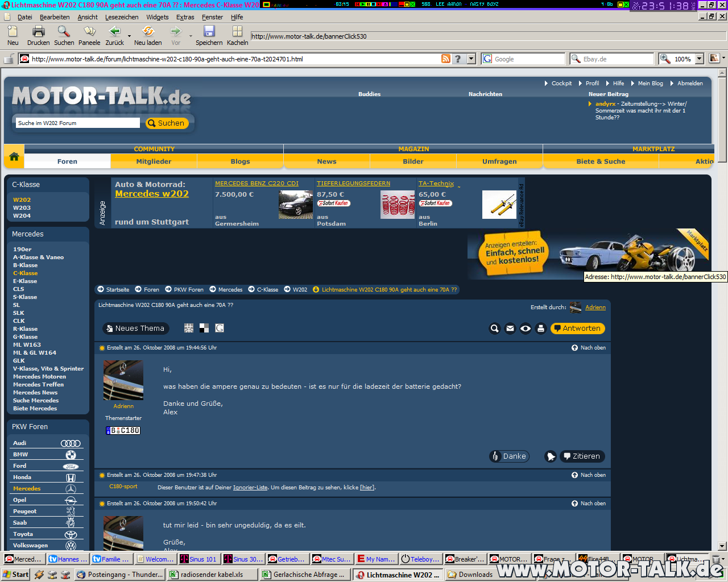Switch to Posteingang Thunderbird taskbar item
This screenshot has width=728, height=582.
tap(121, 575)
